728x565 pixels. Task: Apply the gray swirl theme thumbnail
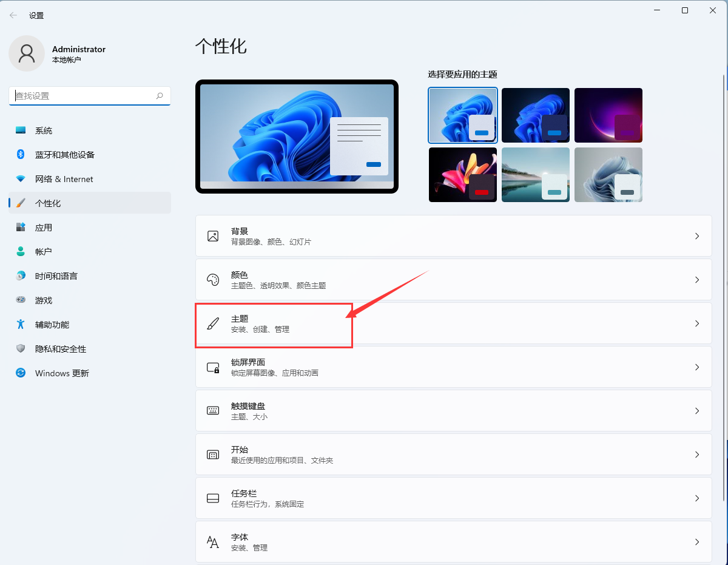pyautogui.click(x=608, y=175)
